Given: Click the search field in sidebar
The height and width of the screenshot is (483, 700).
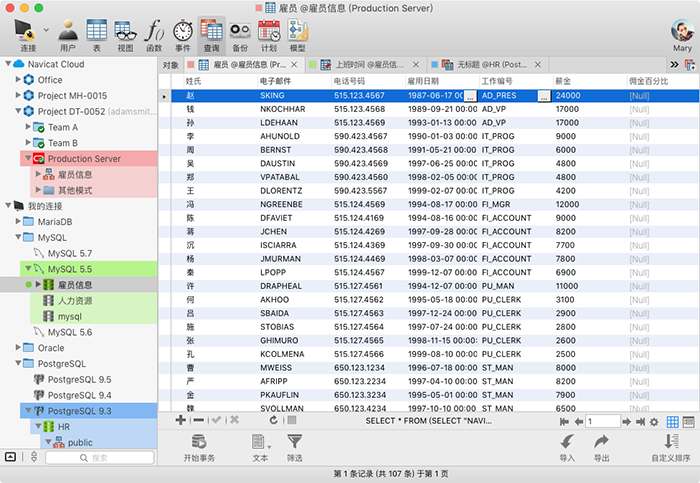Looking at the screenshot, I should click(x=100, y=458).
